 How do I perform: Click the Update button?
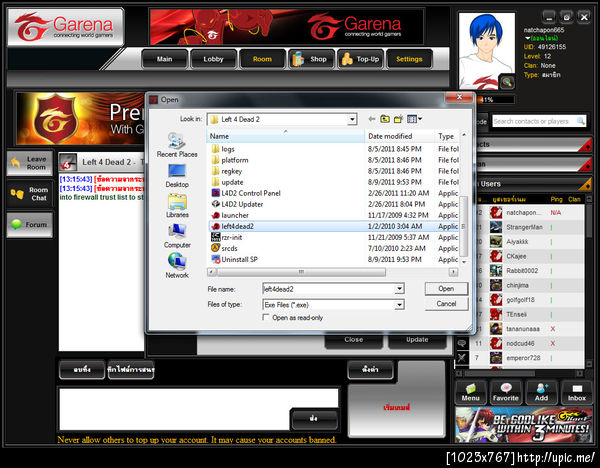point(417,340)
